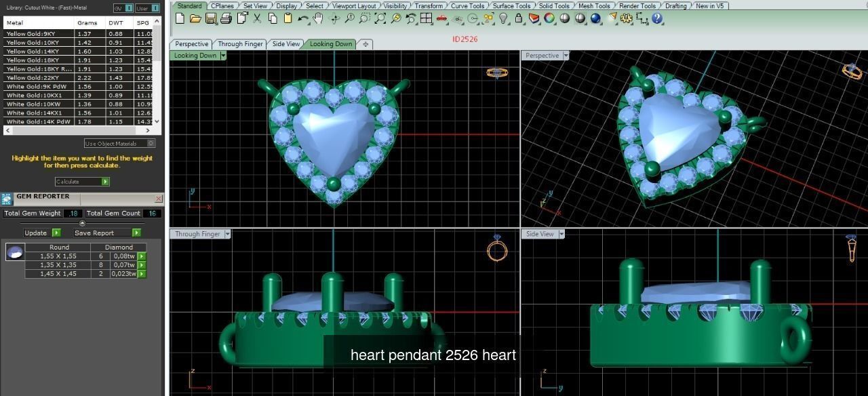Open the Layers panel icon
868x396 pixels.
click(533, 18)
